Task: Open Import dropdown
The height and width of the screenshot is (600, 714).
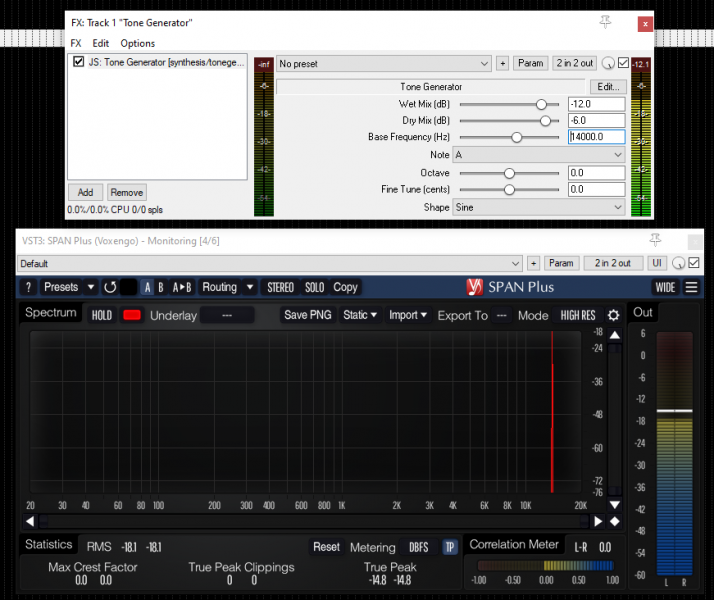Action: click(x=408, y=315)
